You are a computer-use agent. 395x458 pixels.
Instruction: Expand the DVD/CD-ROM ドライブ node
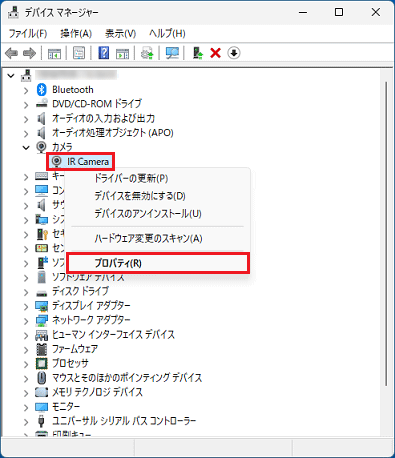pyautogui.click(x=26, y=105)
